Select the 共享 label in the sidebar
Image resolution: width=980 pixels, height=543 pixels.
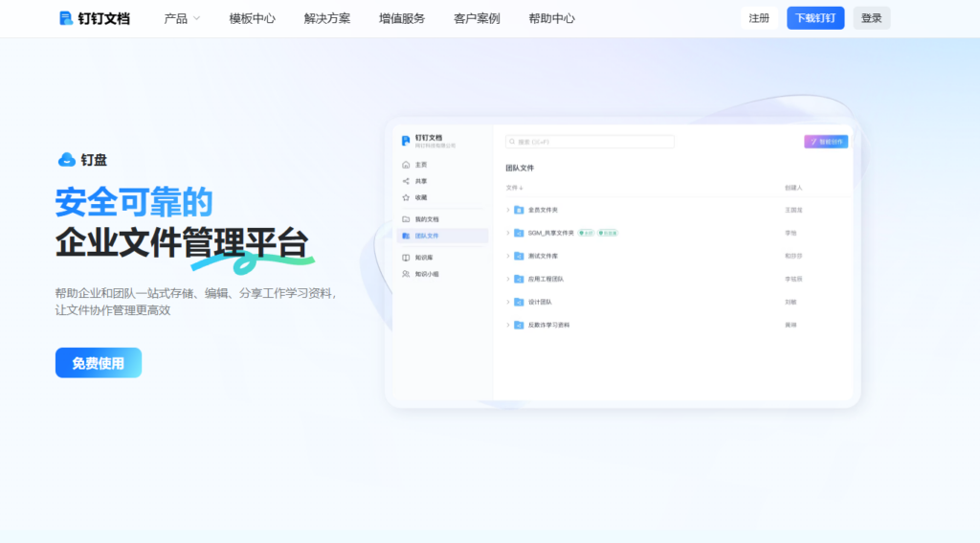tap(421, 181)
